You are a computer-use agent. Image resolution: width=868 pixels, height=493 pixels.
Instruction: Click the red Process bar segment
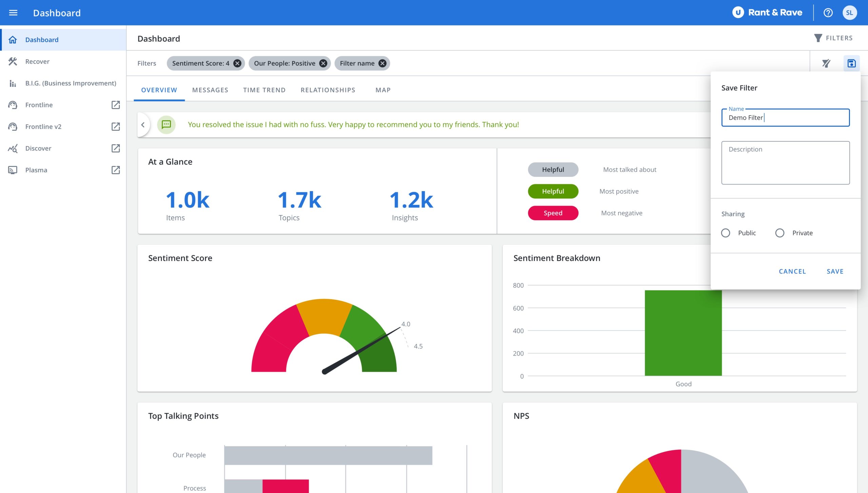click(x=285, y=486)
